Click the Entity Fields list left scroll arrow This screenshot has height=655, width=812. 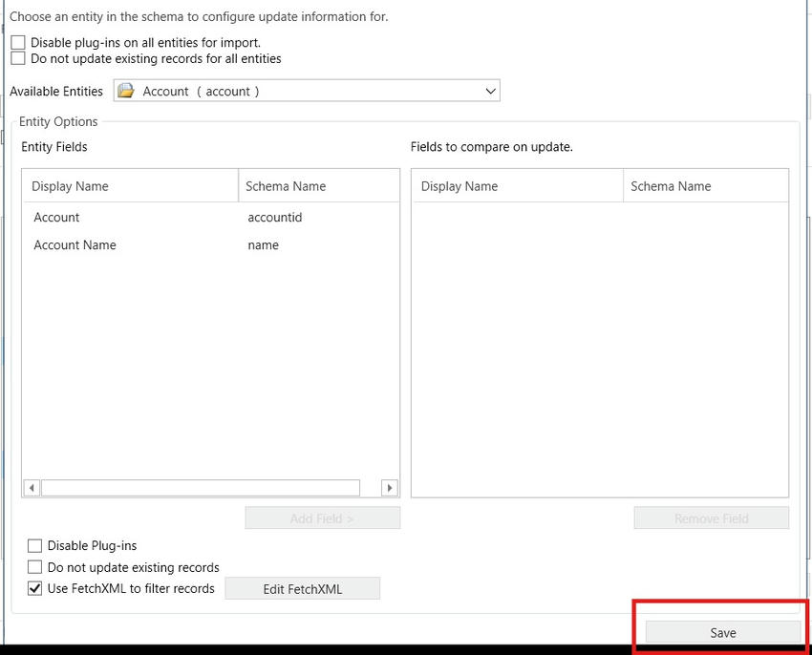point(32,487)
